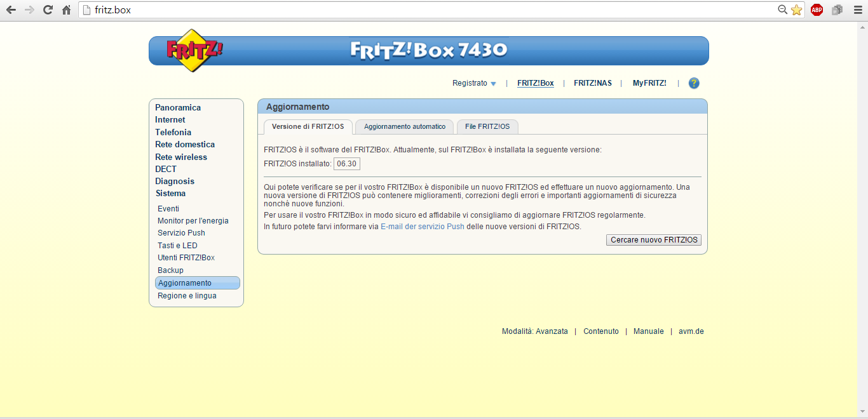Bookmark the page with the star icon
868x419 pixels.
click(x=796, y=10)
